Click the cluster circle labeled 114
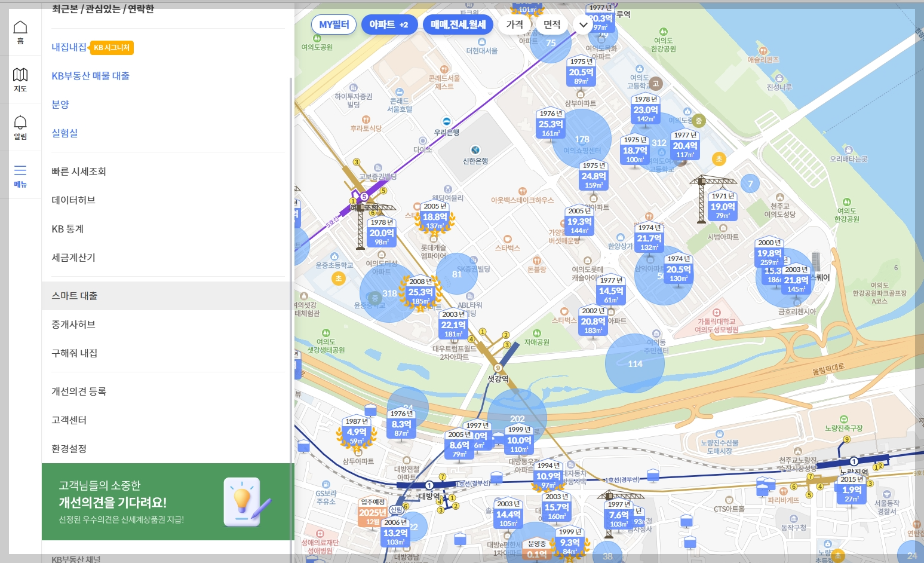Image resolution: width=924 pixels, height=563 pixels. coord(635,363)
